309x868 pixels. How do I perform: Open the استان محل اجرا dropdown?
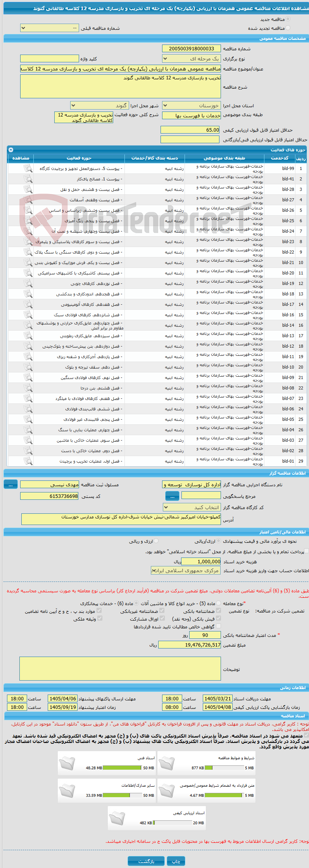(x=192, y=105)
